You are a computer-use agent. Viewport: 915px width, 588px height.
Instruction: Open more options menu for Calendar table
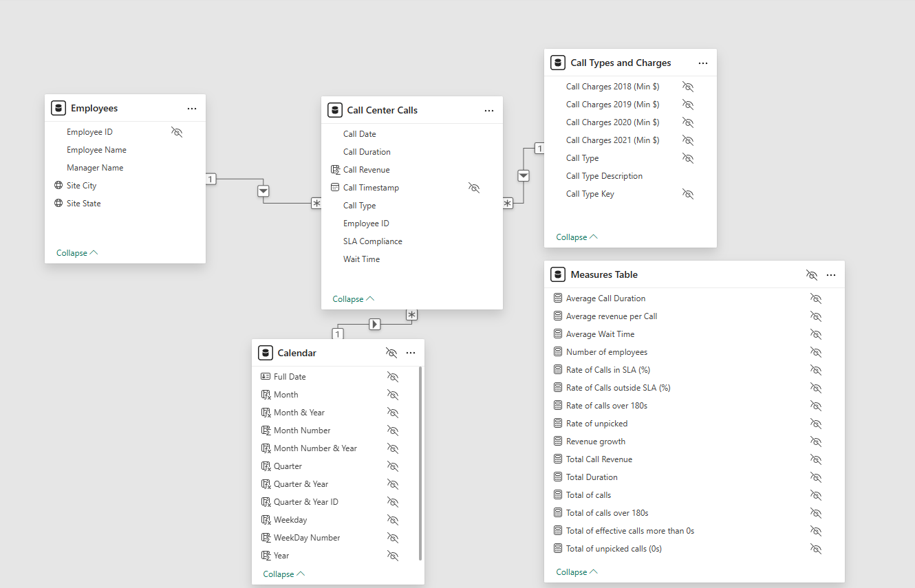[411, 353]
